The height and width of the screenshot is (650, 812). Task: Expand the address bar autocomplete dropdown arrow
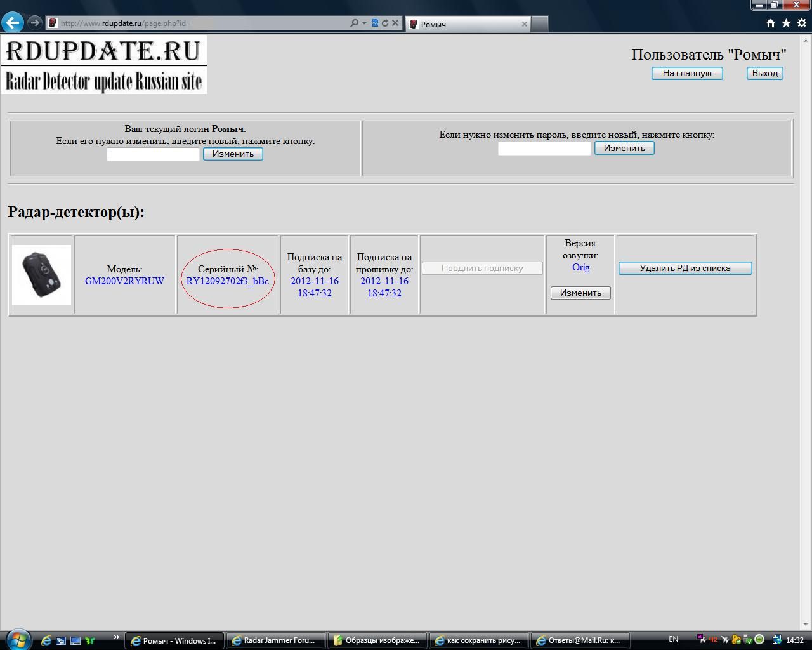[x=364, y=23]
